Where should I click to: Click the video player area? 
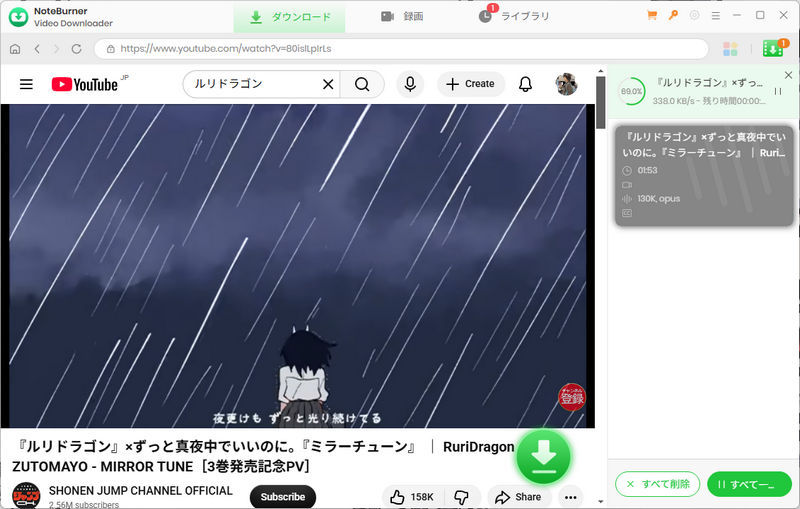point(297,266)
